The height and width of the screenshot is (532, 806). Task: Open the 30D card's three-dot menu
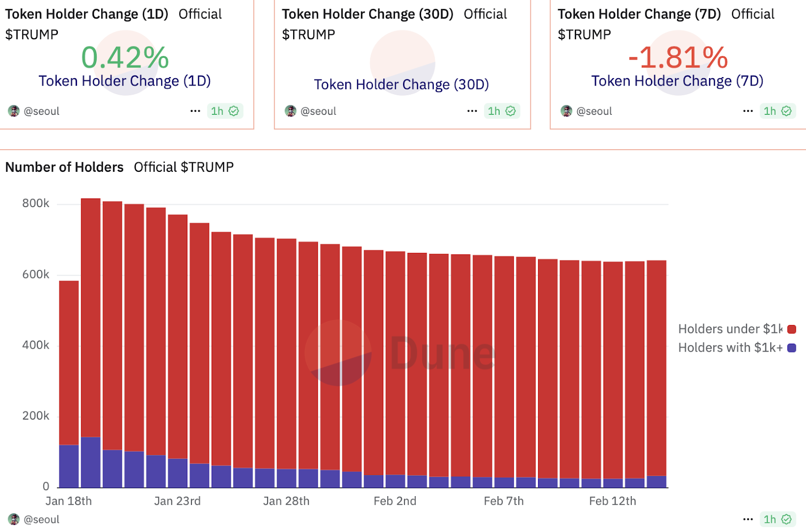(x=472, y=111)
